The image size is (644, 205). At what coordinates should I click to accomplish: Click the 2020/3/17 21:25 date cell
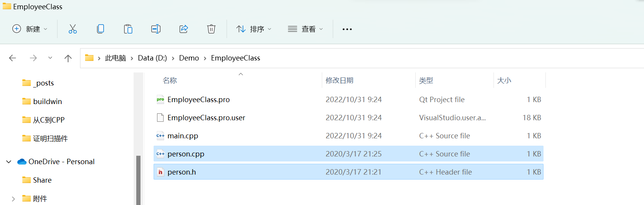[354, 154]
